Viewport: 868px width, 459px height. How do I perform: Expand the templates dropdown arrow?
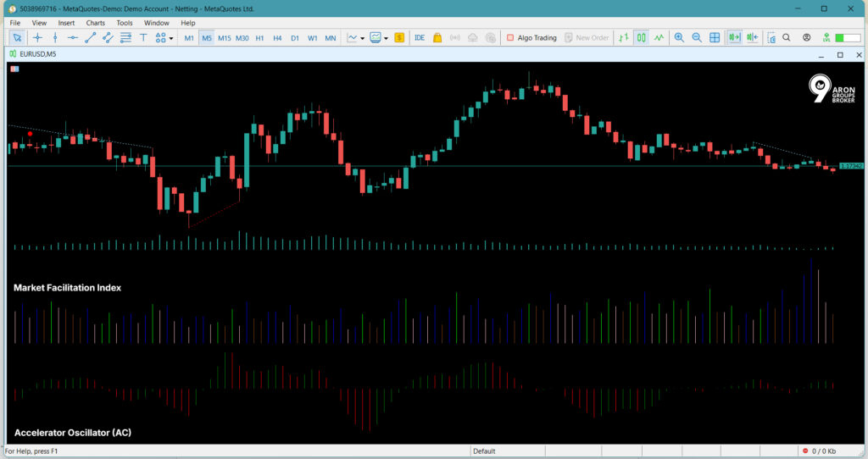386,38
